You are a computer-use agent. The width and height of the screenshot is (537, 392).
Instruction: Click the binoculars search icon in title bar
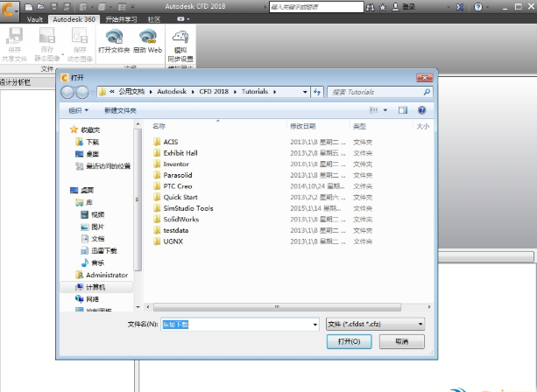pyautogui.click(x=371, y=7)
